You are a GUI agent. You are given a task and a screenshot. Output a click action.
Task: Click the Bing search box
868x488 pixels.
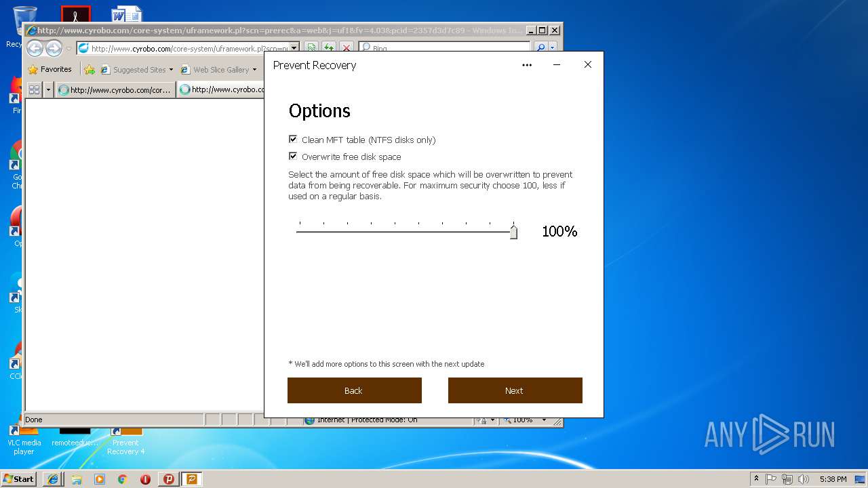click(444, 48)
